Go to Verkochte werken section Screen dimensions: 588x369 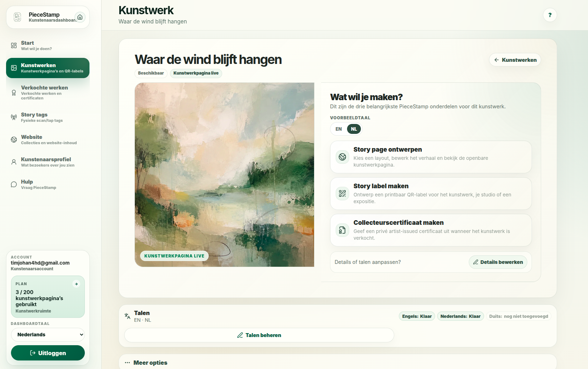48,92
